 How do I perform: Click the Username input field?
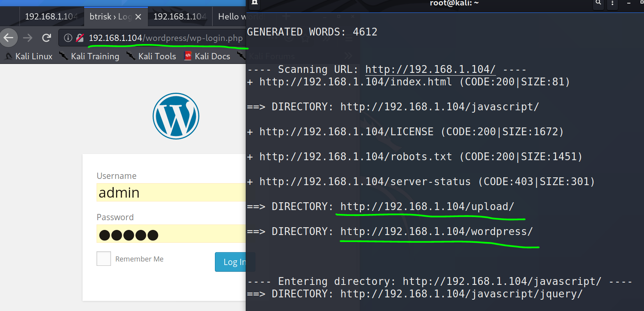pyautogui.click(x=171, y=193)
